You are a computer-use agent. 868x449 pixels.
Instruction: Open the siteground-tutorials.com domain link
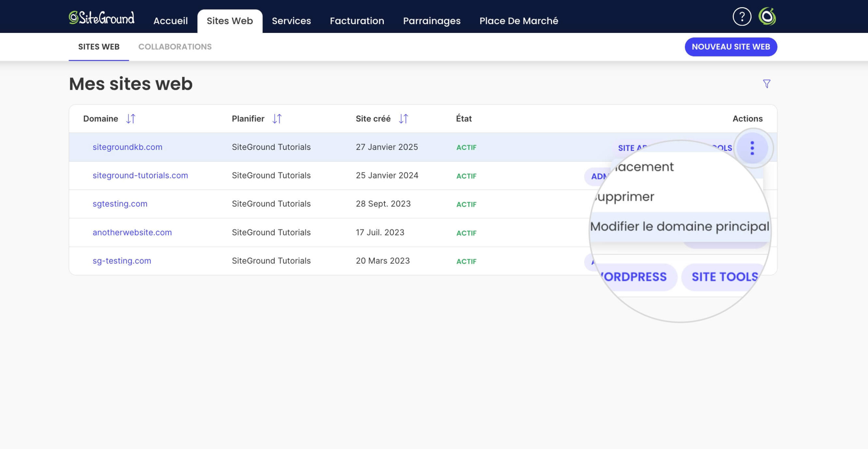(x=140, y=175)
